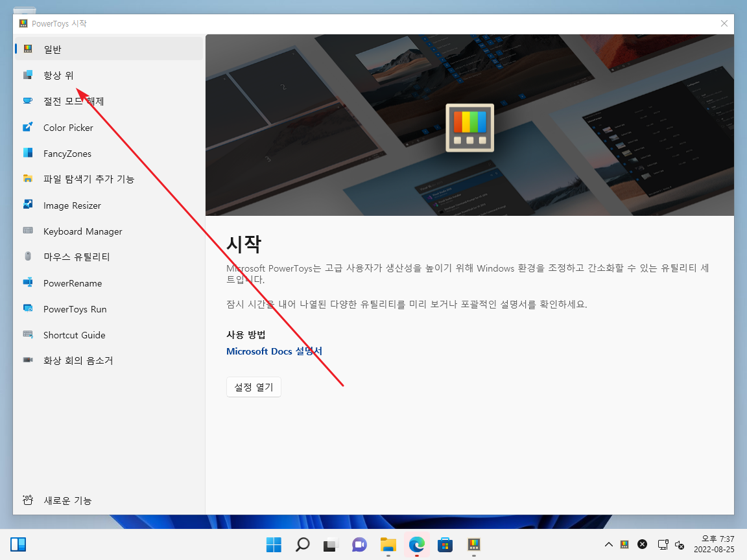
Task: Select the 화상 회의 음소거 camera icon
Action: 28,360
